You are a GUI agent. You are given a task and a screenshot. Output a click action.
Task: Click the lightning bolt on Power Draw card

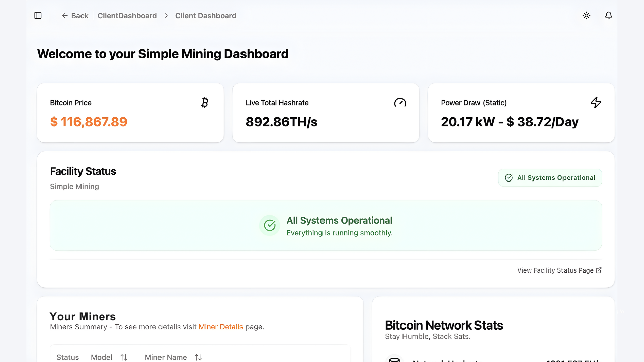click(x=596, y=102)
